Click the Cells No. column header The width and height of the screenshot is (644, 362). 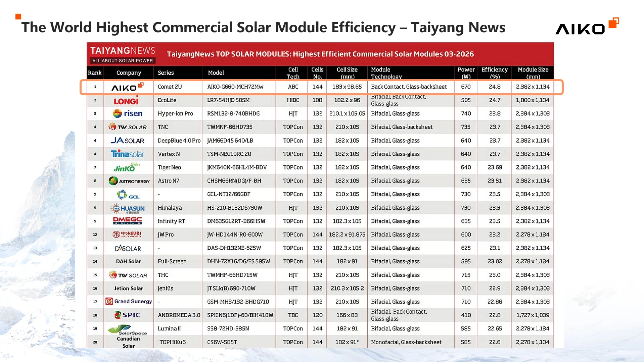tap(317, 73)
